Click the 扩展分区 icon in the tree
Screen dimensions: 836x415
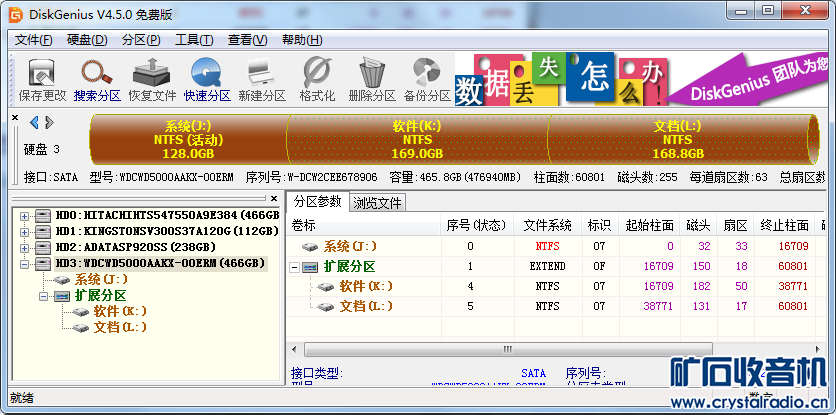tap(62, 296)
